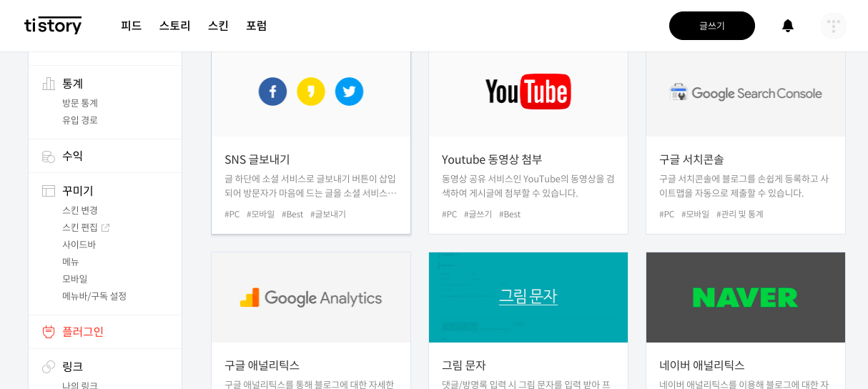Select 통계 in the sidebar

tap(73, 84)
